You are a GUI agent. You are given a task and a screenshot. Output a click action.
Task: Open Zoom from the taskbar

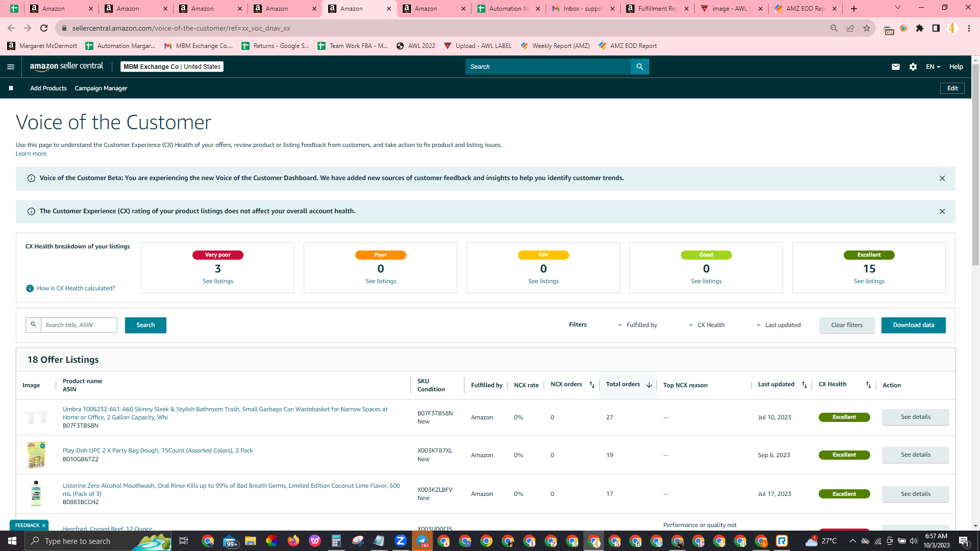click(401, 541)
